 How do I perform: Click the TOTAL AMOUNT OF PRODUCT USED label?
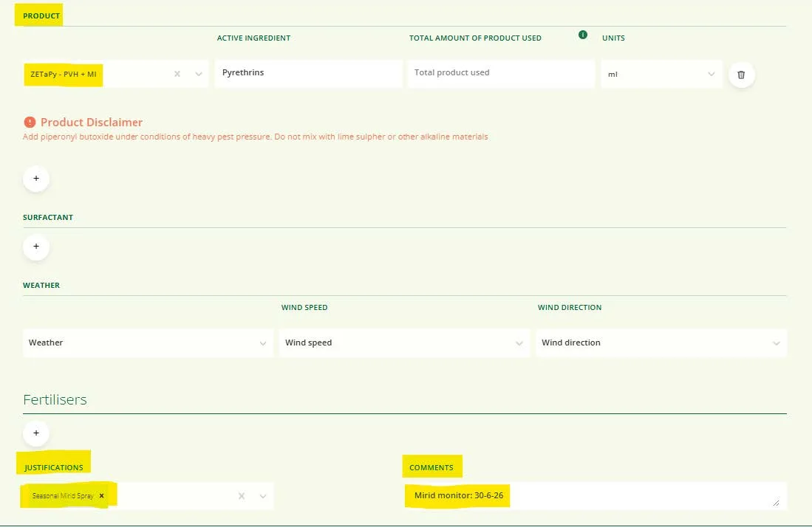tap(475, 38)
